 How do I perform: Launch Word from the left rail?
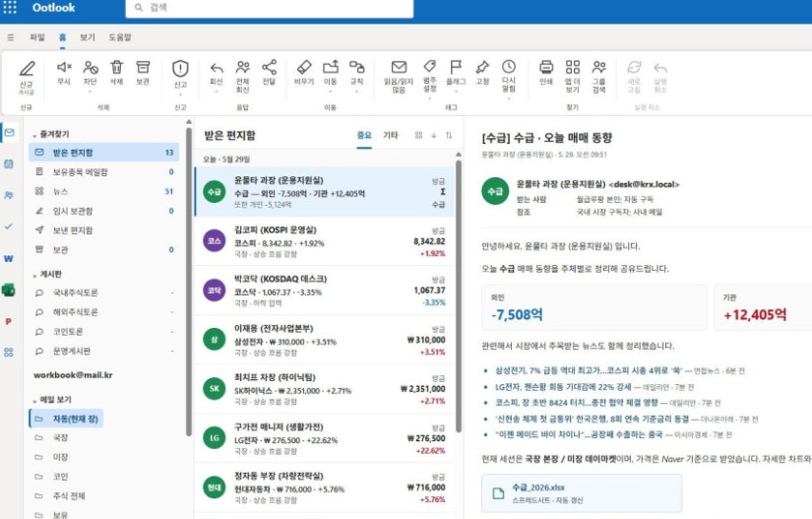pyautogui.click(x=9, y=258)
